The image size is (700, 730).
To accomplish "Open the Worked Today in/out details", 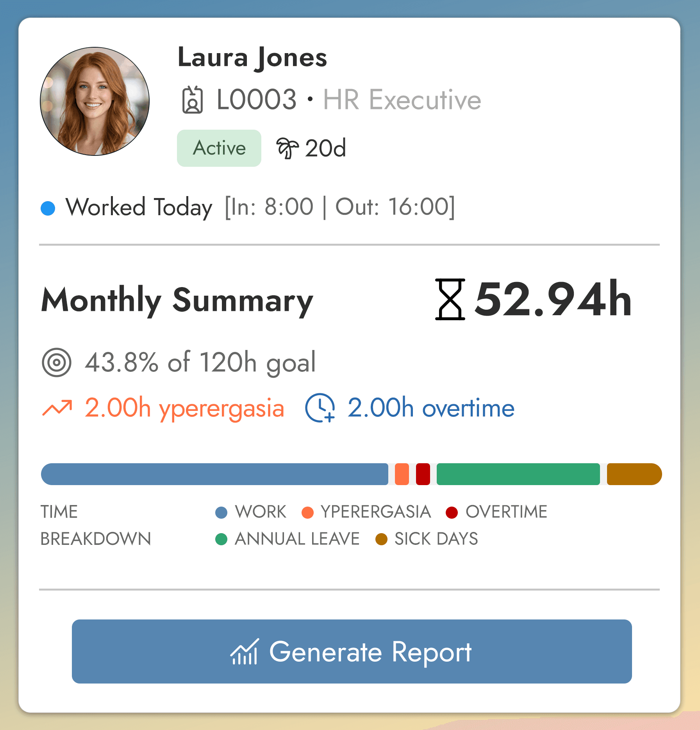I will pos(339,206).
